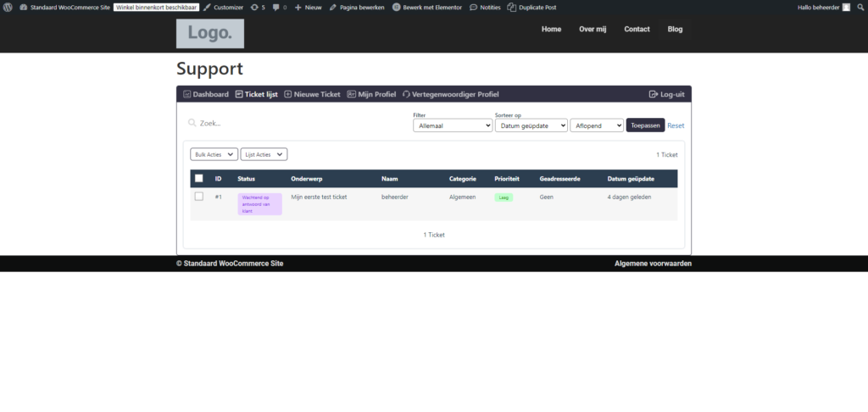
Task: Open Bewerk met Elementor
Action: click(x=427, y=7)
